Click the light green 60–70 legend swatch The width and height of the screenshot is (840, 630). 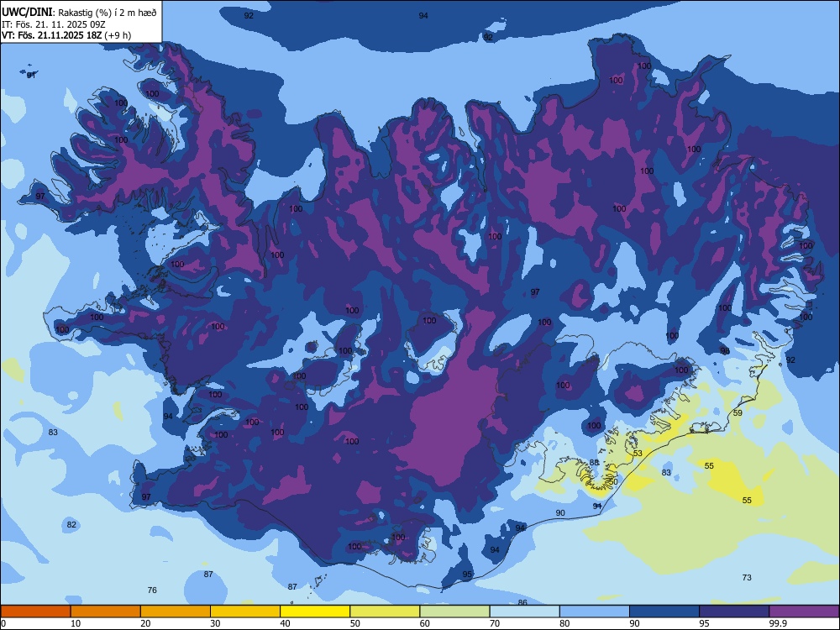454,612
